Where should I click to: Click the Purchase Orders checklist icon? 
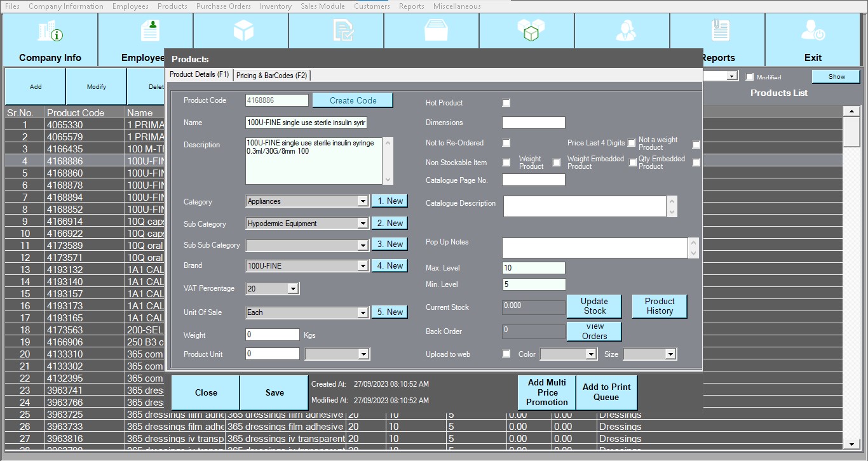tap(343, 30)
